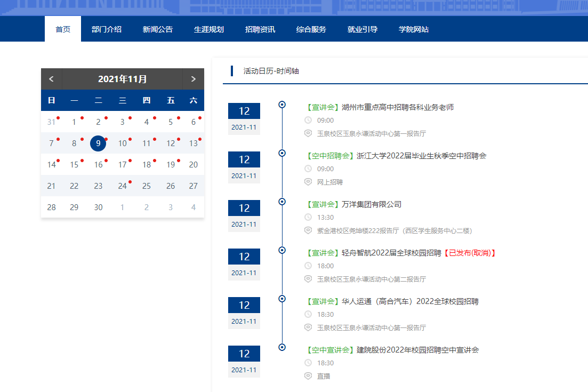Viewport: 588px width, 392px height.
Task: Select November 24 in calendar
Action: pyautogui.click(x=122, y=186)
